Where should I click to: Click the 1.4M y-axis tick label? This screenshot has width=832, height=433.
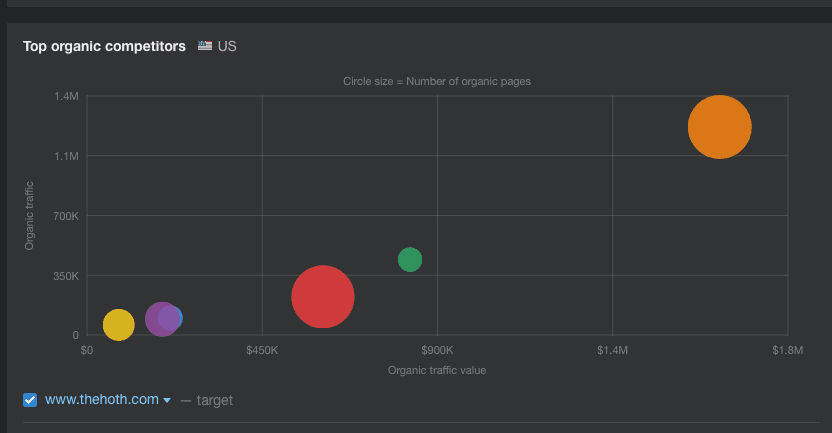coord(66,97)
